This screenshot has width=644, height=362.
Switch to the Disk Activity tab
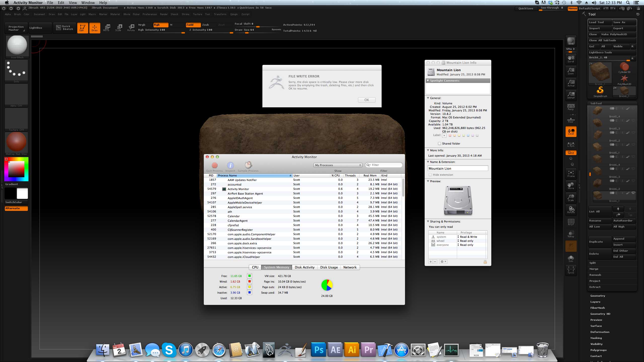[304, 267]
